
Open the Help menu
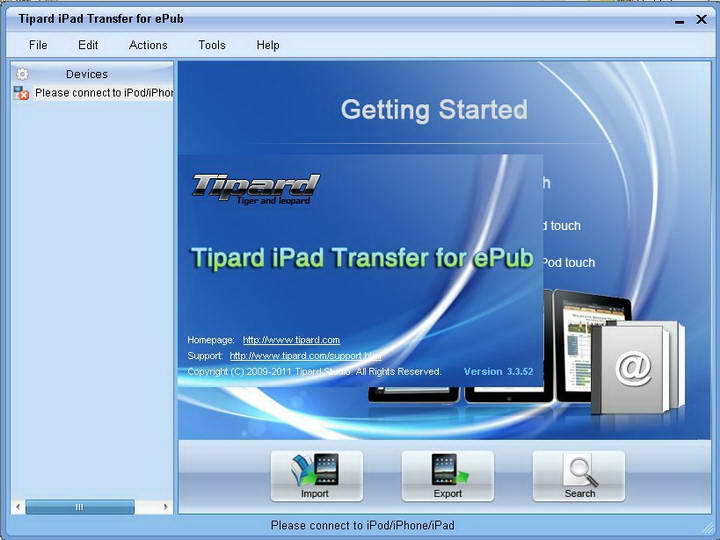(x=268, y=45)
